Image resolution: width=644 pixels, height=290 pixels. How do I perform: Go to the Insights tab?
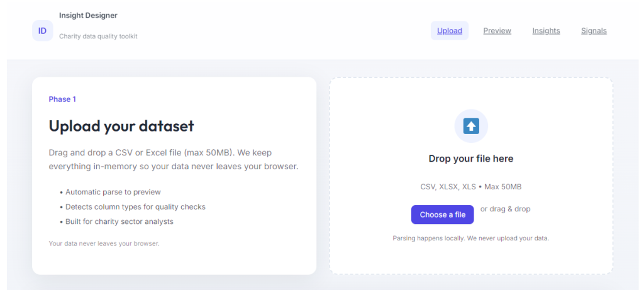[546, 31]
